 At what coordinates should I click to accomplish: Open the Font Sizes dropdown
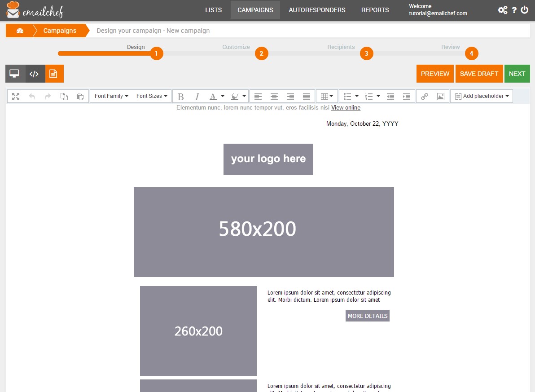coord(152,96)
